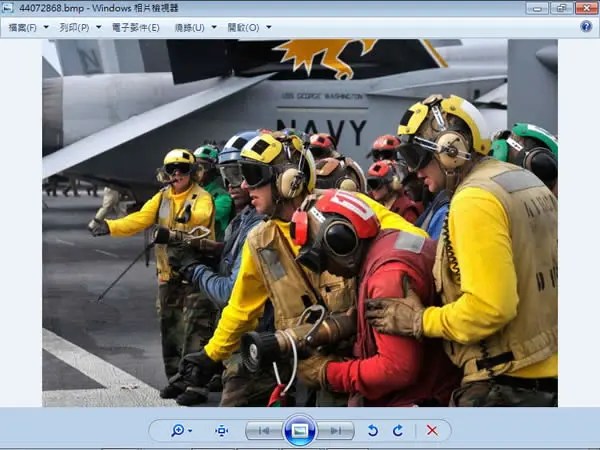Go to the previous photo
Screen dimensions: 600x450
[x=264, y=431]
